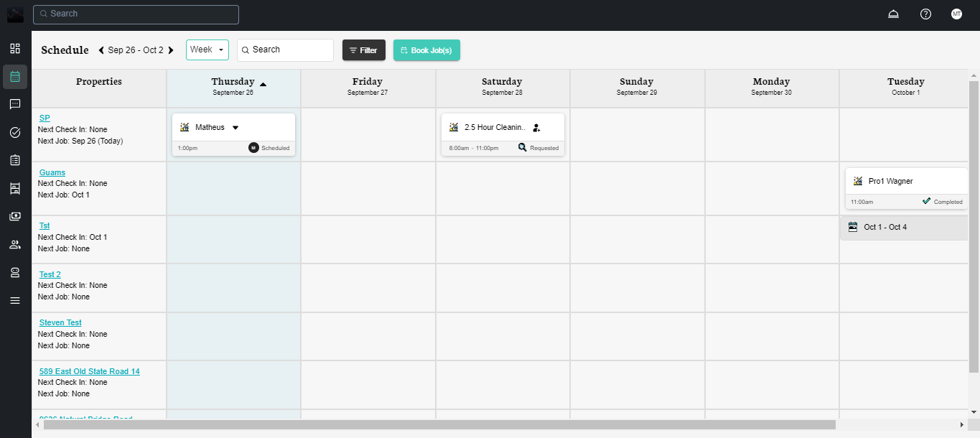Expand the sidebar hamburger menu

pos(15,300)
